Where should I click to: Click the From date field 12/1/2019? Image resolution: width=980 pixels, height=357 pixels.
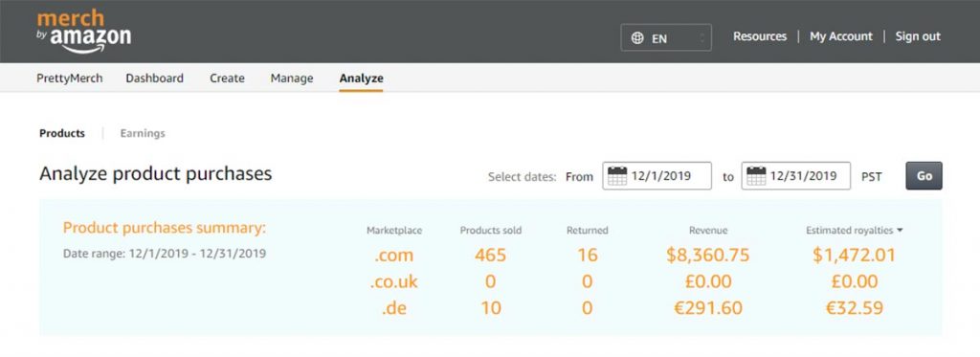(x=657, y=176)
